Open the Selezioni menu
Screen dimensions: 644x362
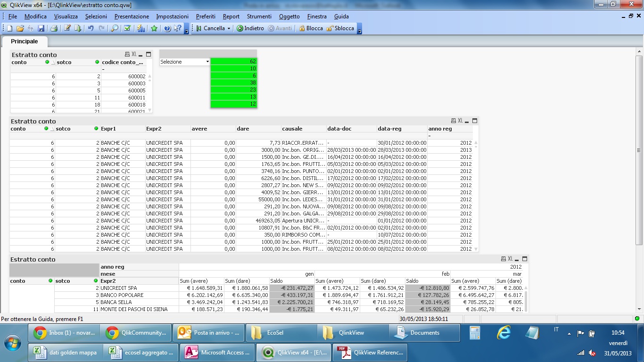[x=96, y=16]
